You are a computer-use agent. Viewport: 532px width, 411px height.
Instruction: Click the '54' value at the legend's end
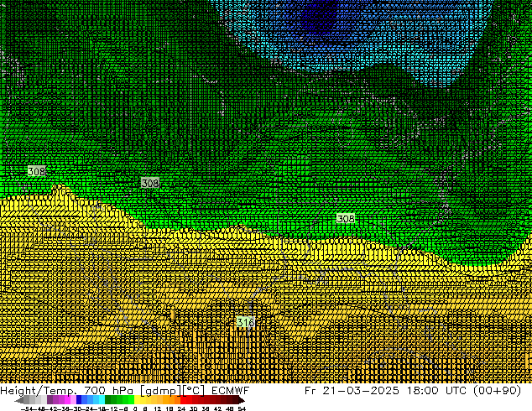click(x=242, y=408)
